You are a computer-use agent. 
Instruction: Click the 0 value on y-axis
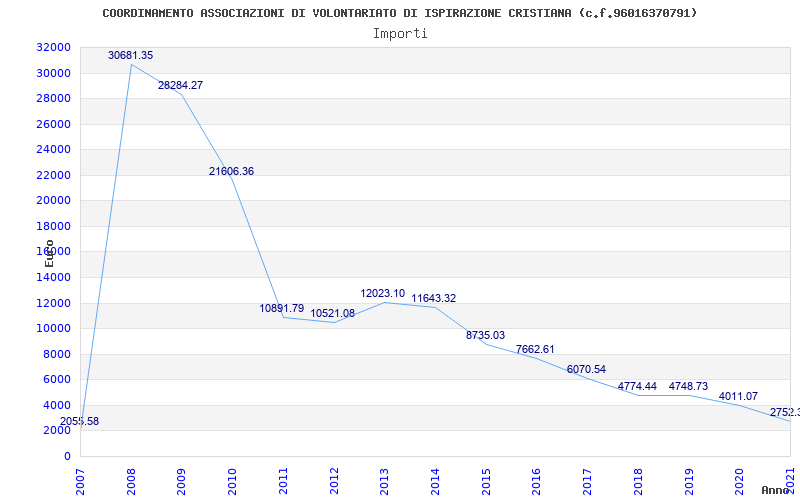coord(67,456)
